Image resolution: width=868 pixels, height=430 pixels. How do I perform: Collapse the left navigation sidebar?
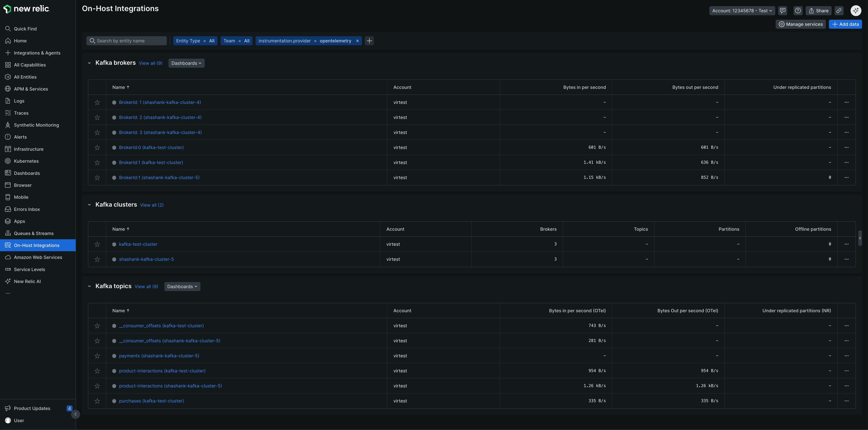(75, 414)
